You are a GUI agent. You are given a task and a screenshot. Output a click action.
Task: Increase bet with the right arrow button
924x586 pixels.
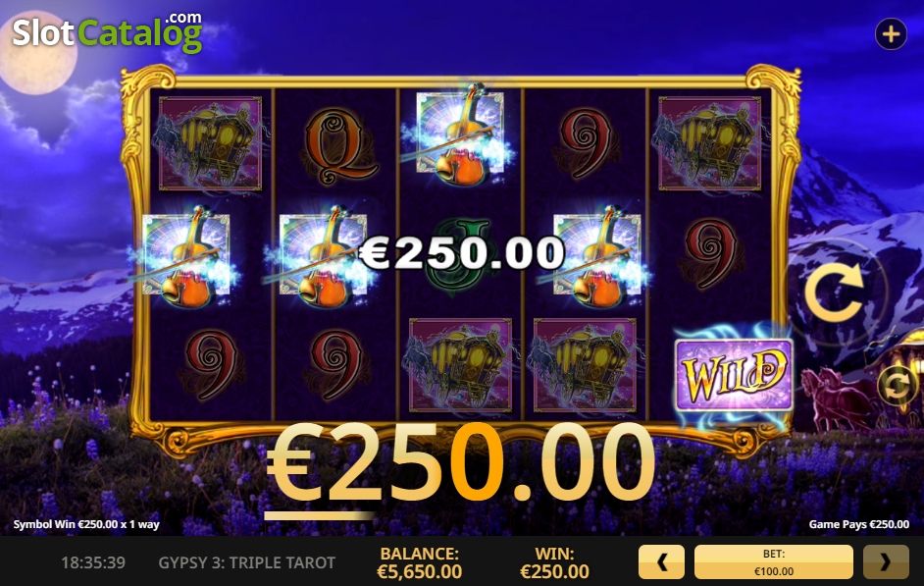coord(886,561)
